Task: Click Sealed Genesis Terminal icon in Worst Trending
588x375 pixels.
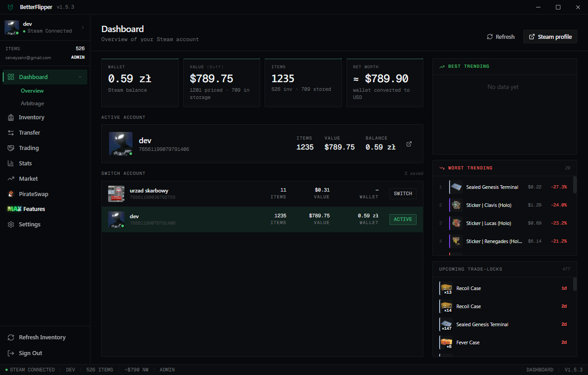Action: (x=456, y=187)
